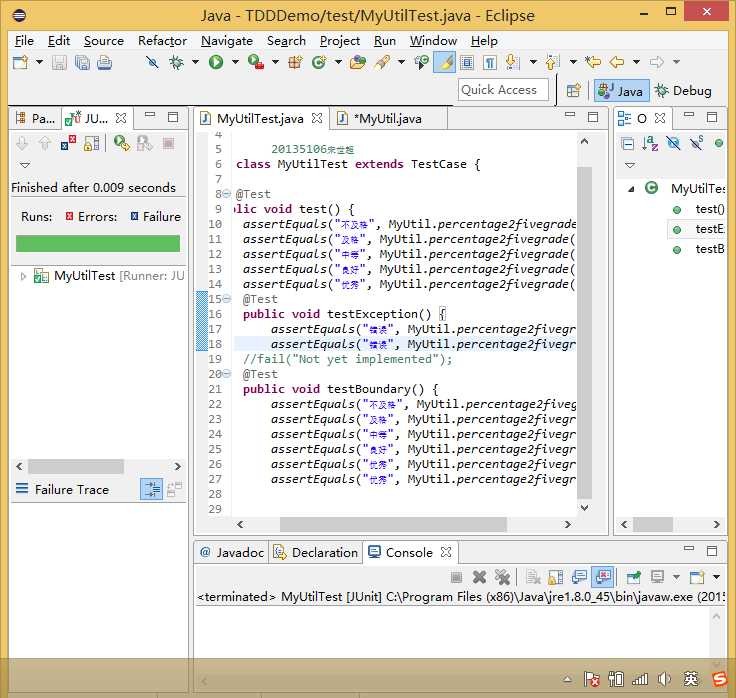Click the Print toolbar icon

pos(104,62)
